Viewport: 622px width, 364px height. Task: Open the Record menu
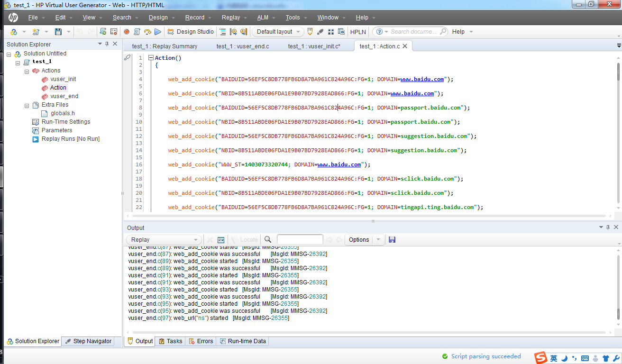pyautogui.click(x=194, y=18)
